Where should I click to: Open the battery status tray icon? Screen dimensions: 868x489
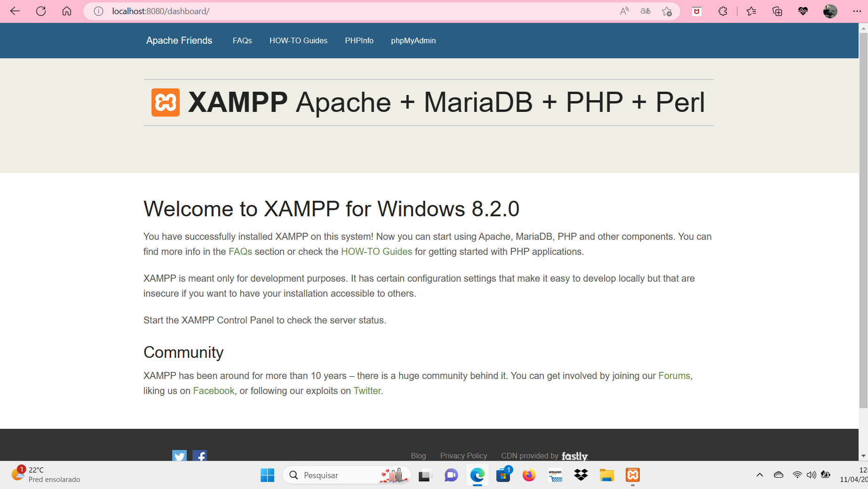click(825, 475)
